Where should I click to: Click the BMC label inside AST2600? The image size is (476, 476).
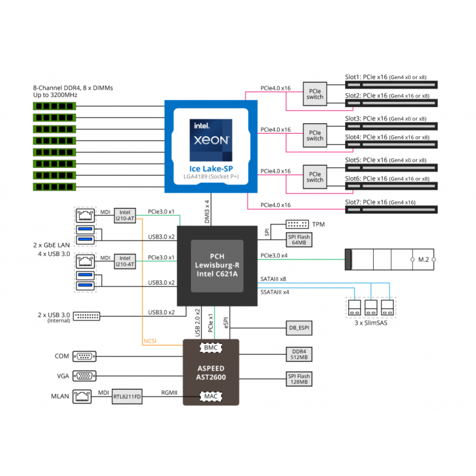[211, 347]
